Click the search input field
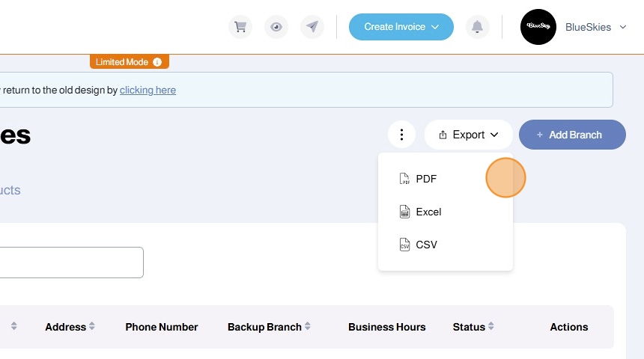This screenshot has width=644, height=359. coord(71,263)
